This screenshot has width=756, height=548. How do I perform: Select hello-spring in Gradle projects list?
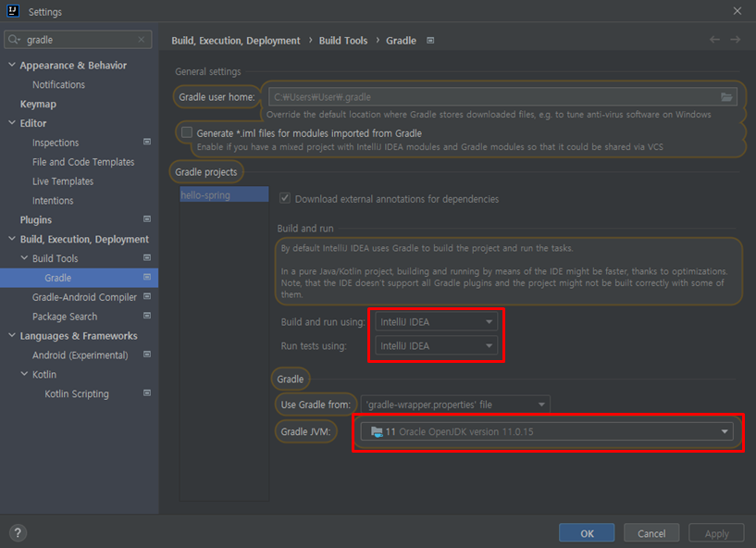pyautogui.click(x=224, y=195)
